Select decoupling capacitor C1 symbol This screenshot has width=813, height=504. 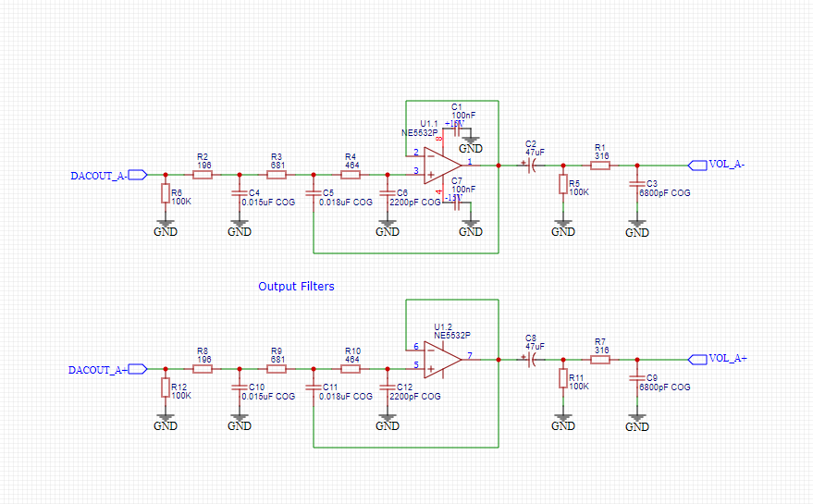point(457,129)
